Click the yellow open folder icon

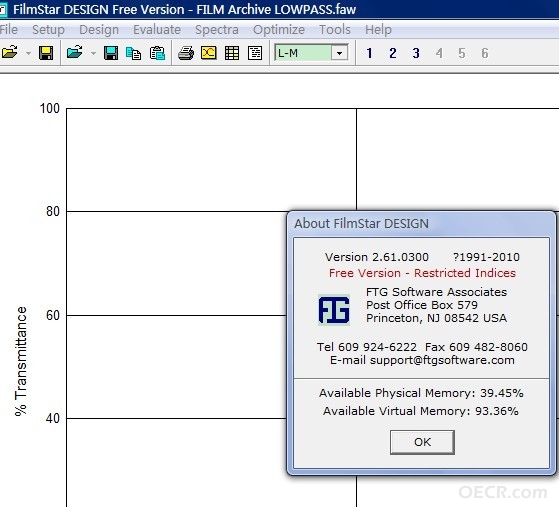point(10,53)
